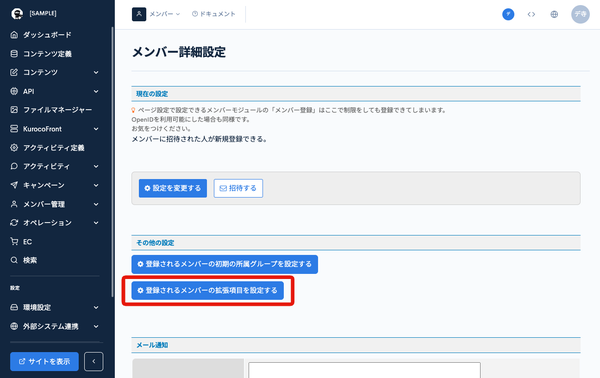
Task: Select コンテンツ定義 in the sidebar
Action: coord(47,54)
